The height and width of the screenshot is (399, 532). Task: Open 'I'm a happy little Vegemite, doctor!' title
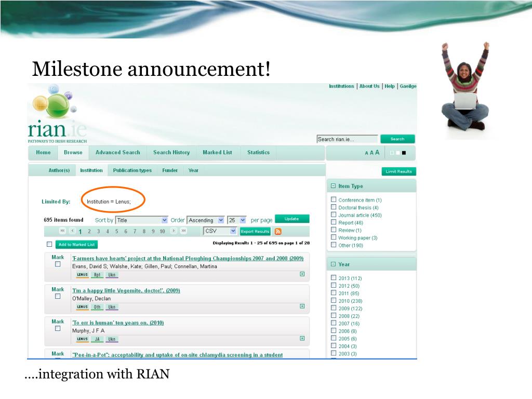click(126, 291)
